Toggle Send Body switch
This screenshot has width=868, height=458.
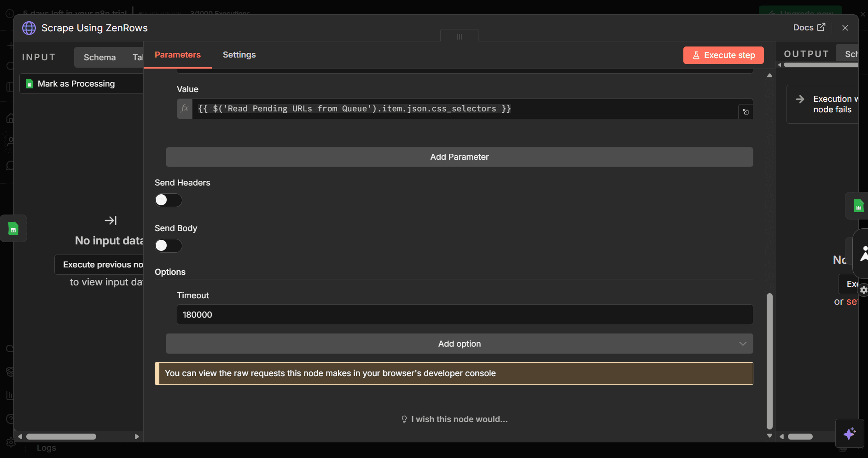click(168, 245)
